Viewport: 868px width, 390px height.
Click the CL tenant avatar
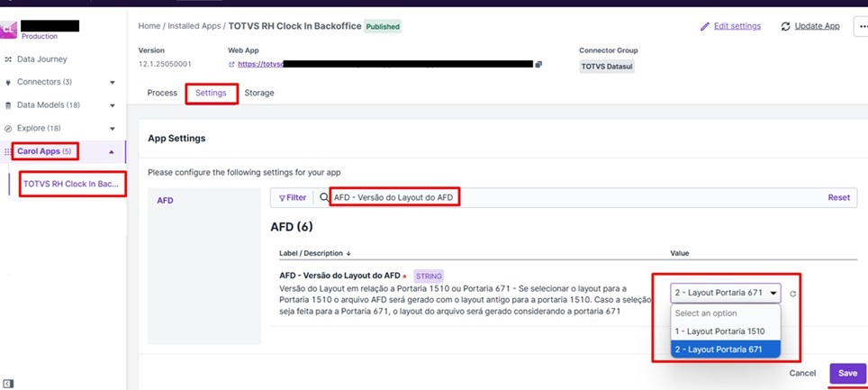(x=8, y=30)
